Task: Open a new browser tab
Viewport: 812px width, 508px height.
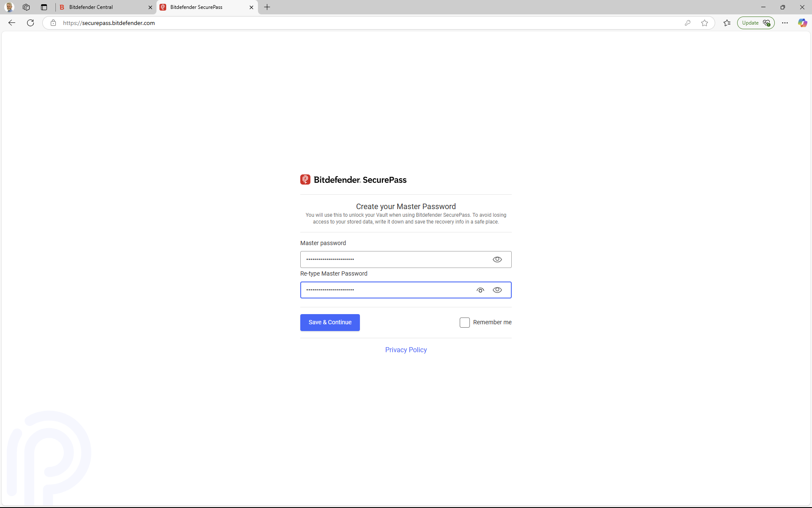Action: pos(266,7)
